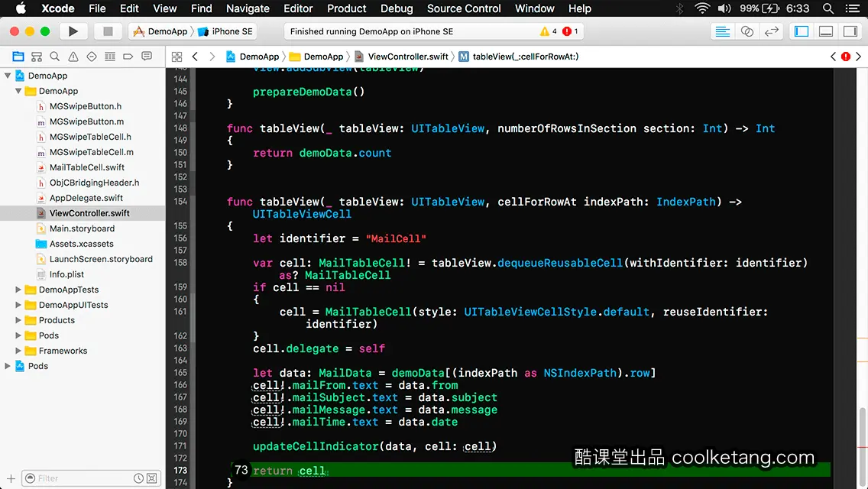Open the Source Control menu
Viewport: 868px width, 489px height.
(464, 8)
